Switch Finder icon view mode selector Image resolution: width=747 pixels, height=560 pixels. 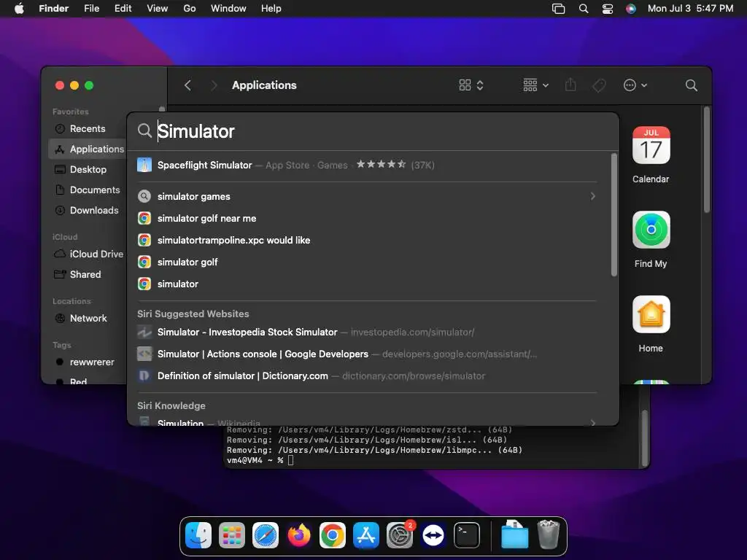[471, 85]
